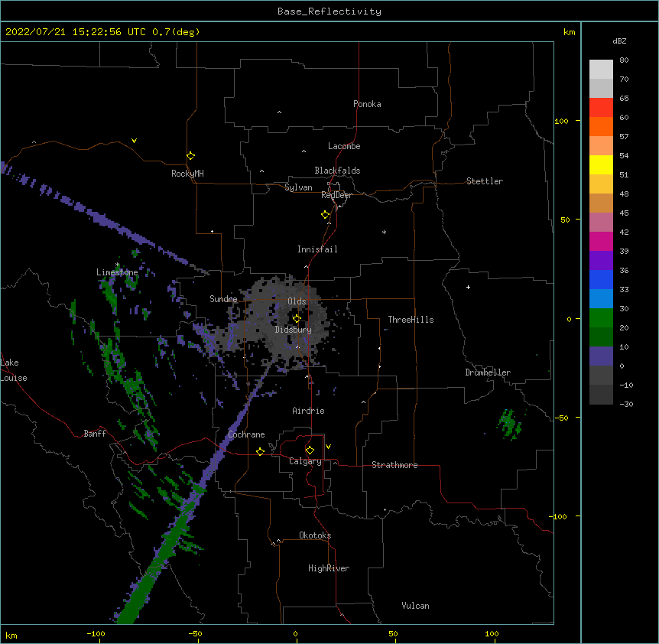The image size is (659, 644).
Task: Click the Vulcan label
Action: pos(415,606)
